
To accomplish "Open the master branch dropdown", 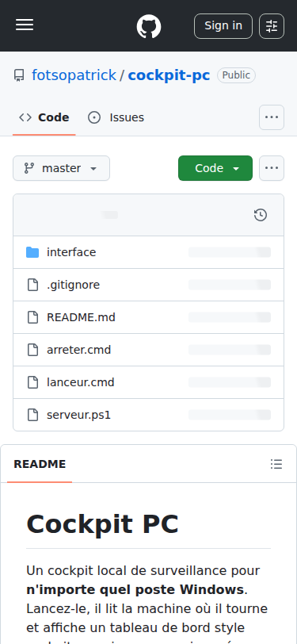I will 61,168.
